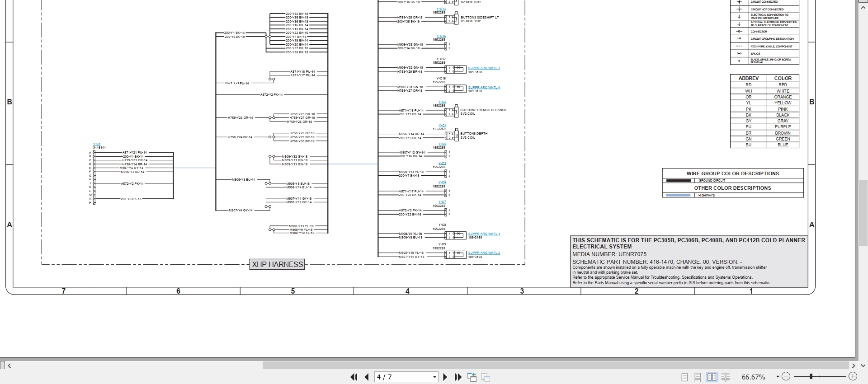Click the ORANGE cell in color table

[x=783, y=97]
